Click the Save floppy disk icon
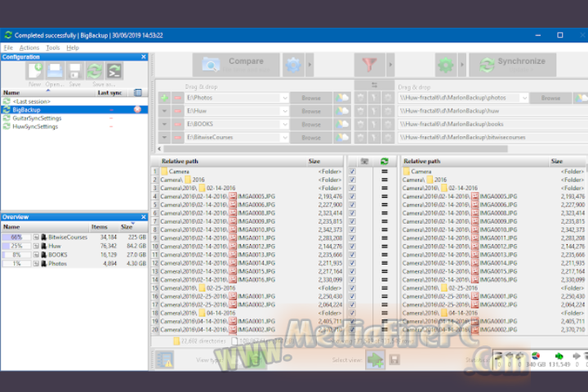Viewport: 588px width, 392px height. pyautogui.click(x=74, y=71)
